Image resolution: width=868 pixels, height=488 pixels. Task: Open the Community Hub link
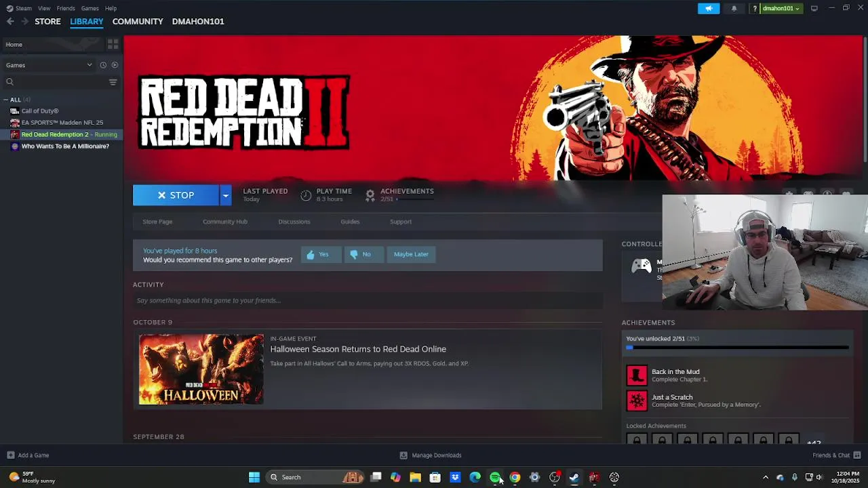pos(225,222)
